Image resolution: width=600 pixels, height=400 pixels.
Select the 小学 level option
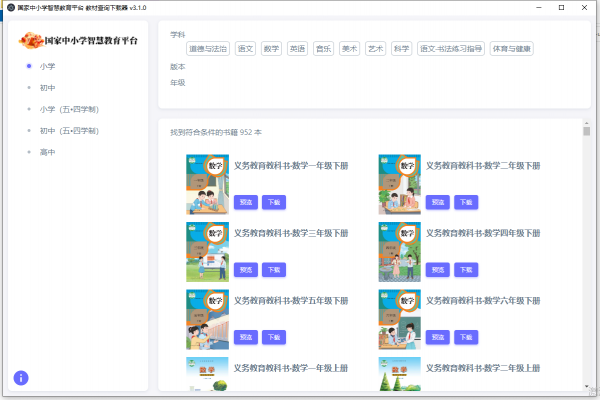47,66
